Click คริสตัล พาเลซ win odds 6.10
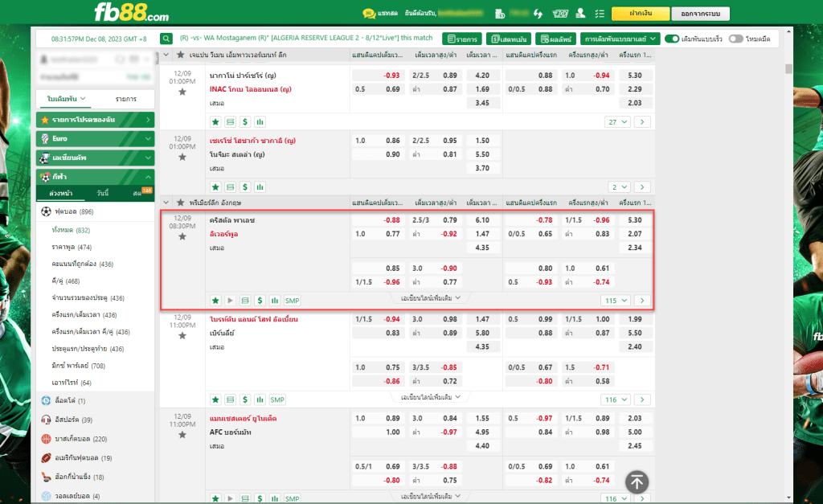The height and width of the screenshot is (504, 823). click(482, 220)
